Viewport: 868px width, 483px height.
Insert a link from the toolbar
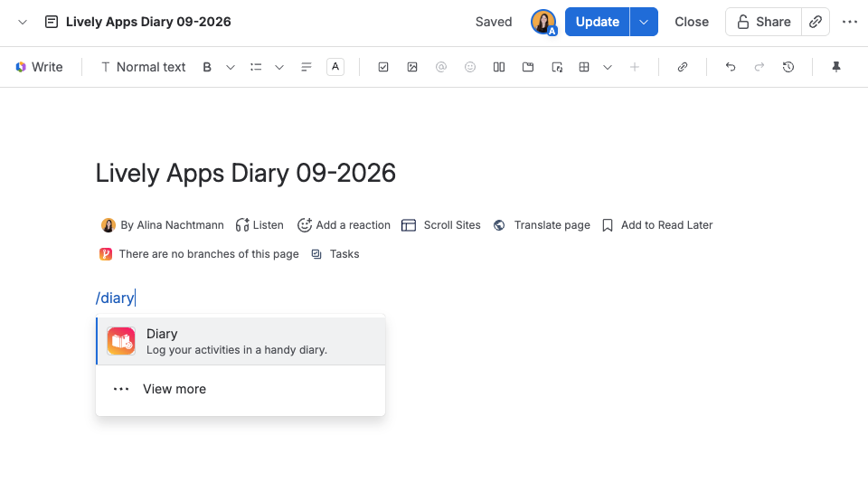683,67
